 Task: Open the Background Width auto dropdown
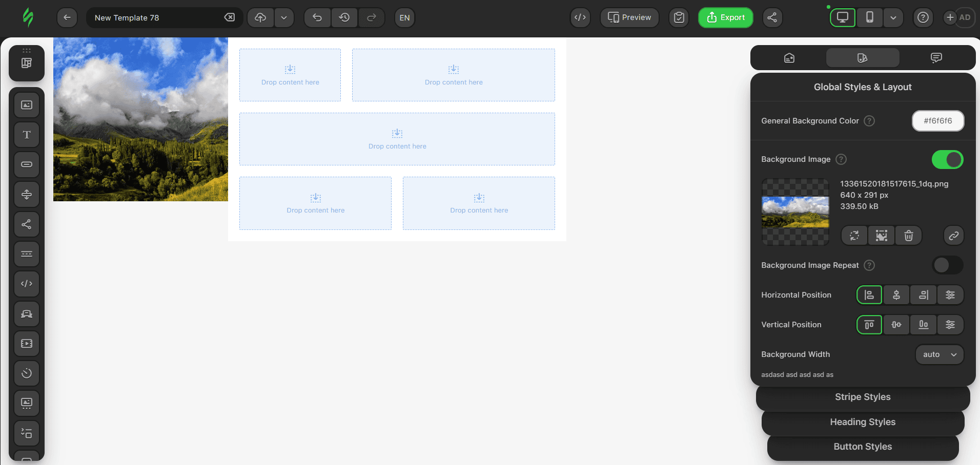(939, 354)
